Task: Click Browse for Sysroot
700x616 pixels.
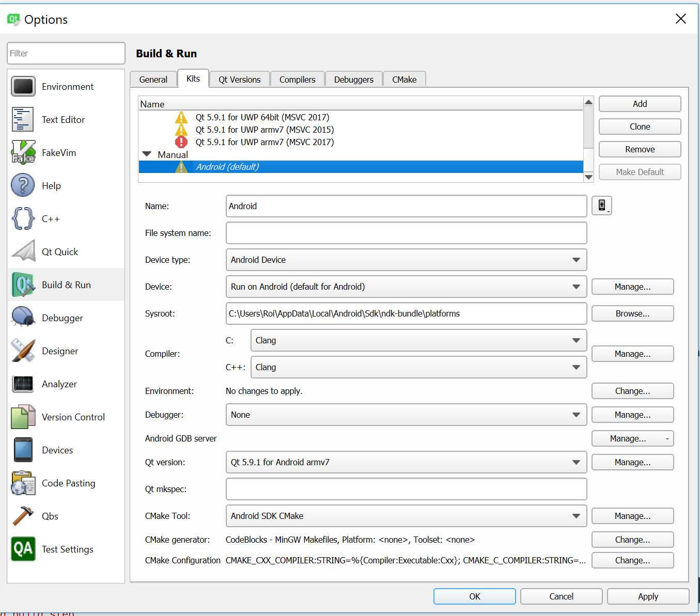Action: pos(632,313)
